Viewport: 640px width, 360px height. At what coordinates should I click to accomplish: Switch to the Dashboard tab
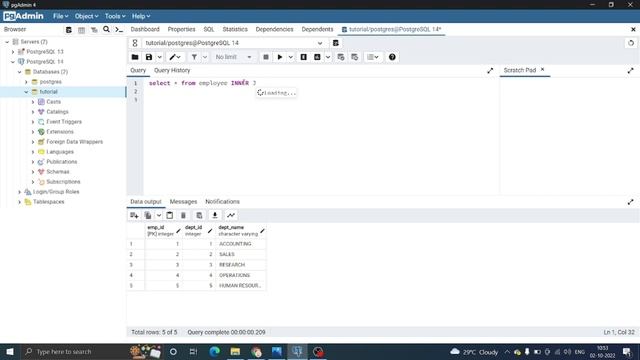[x=145, y=29]
